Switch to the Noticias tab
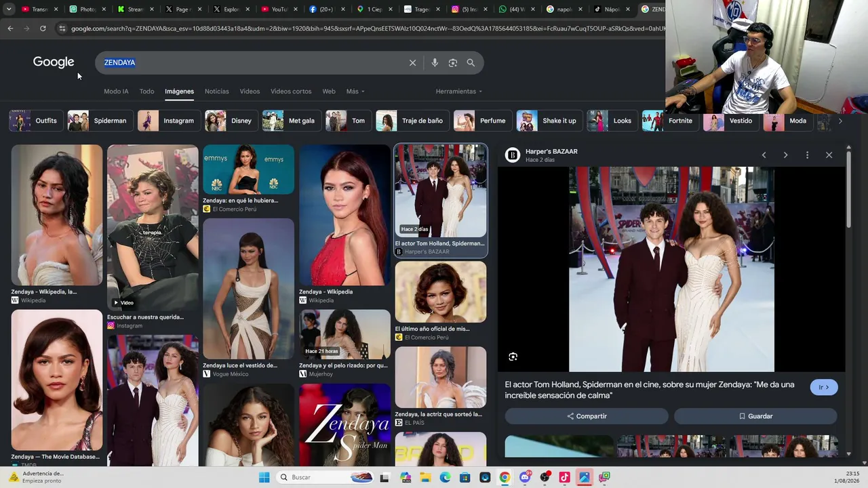This screenshot has width=868, height=488. (x=217, y=91)
